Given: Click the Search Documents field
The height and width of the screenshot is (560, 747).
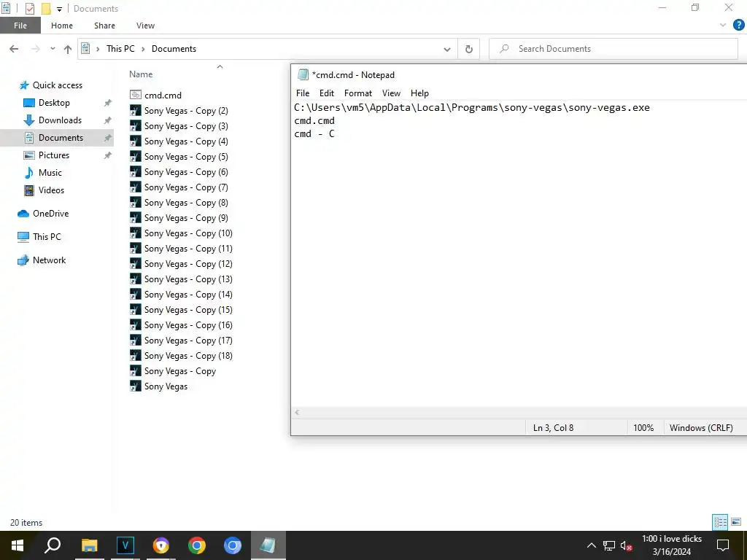Looking at the screenshot, I should point(614,49).
